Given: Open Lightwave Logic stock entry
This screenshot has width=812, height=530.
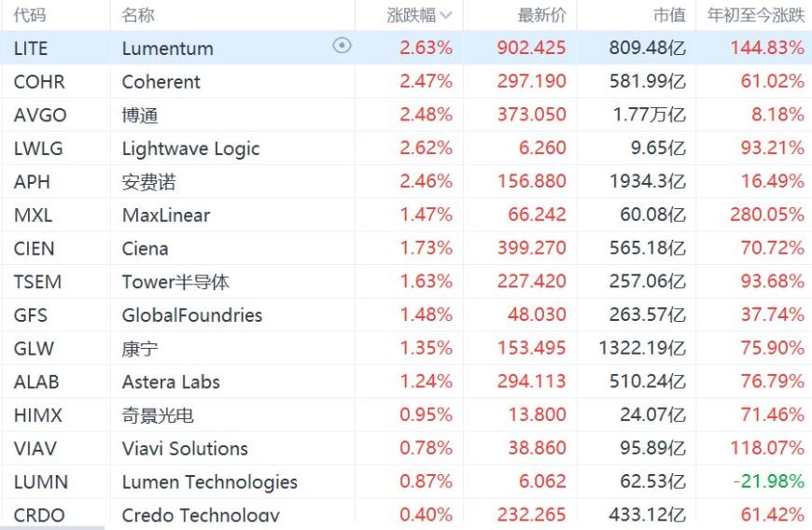Looking at the screenshot, I should tap(190, 149).
